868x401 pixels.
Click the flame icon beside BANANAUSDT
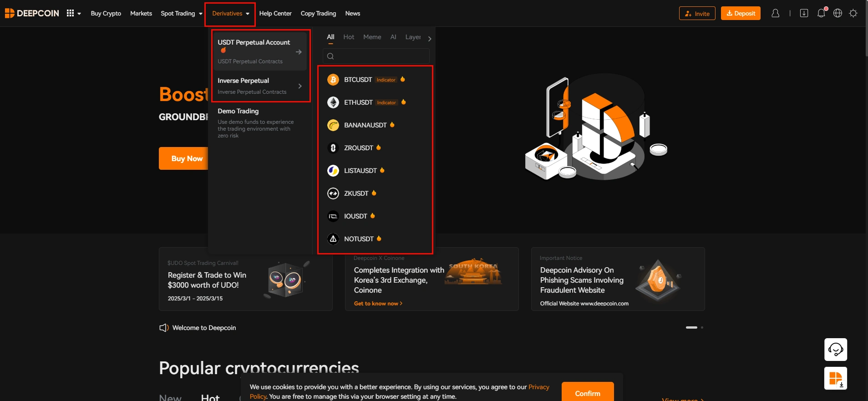coord(392,125)
